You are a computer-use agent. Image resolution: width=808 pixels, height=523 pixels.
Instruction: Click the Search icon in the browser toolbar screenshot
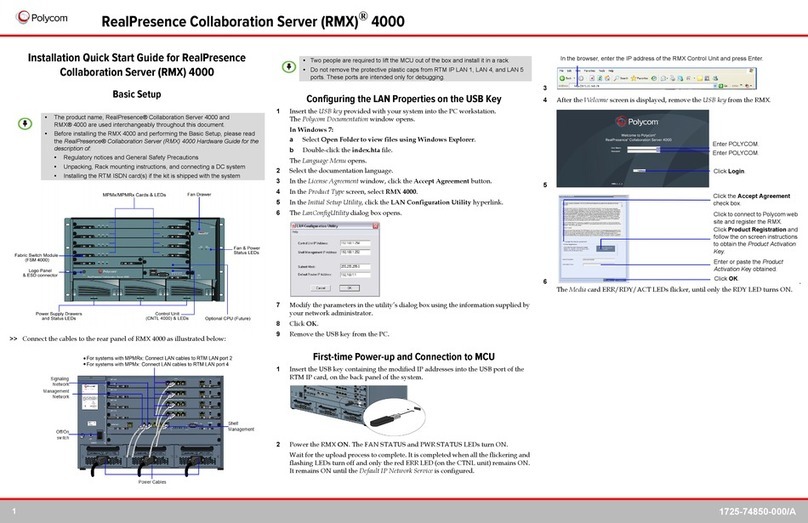(621, 78)
